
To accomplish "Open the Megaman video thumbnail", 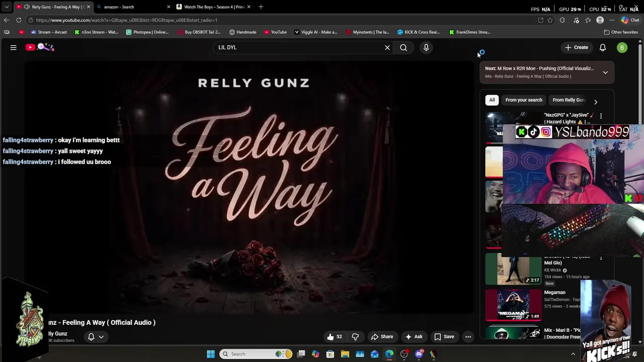I will [513, 305].
